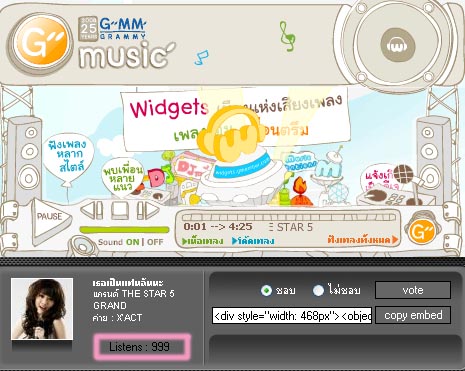Open the เนื้อเพลง lyrics link
The height and width of the screenshot is (371, 465).
(x=202, y=241)
